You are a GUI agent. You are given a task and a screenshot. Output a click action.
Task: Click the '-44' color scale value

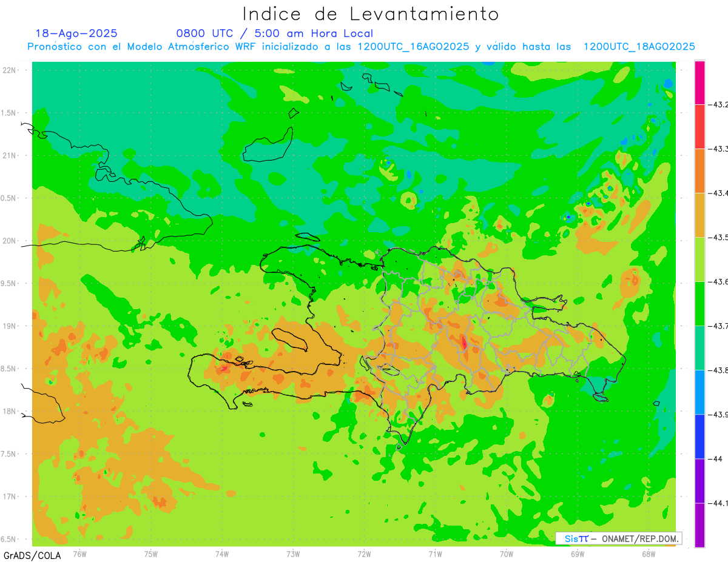pyautogui.click(x=715, y=459)
